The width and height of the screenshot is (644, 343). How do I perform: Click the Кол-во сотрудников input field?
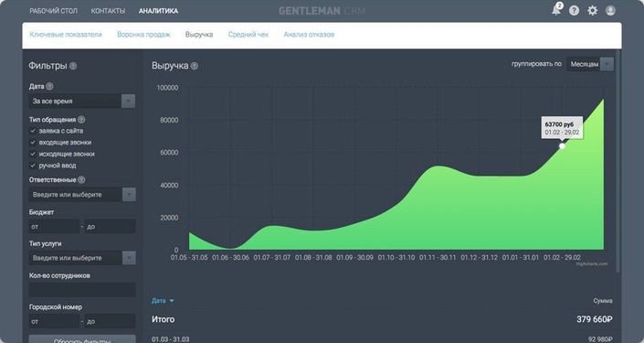point(82,290)
